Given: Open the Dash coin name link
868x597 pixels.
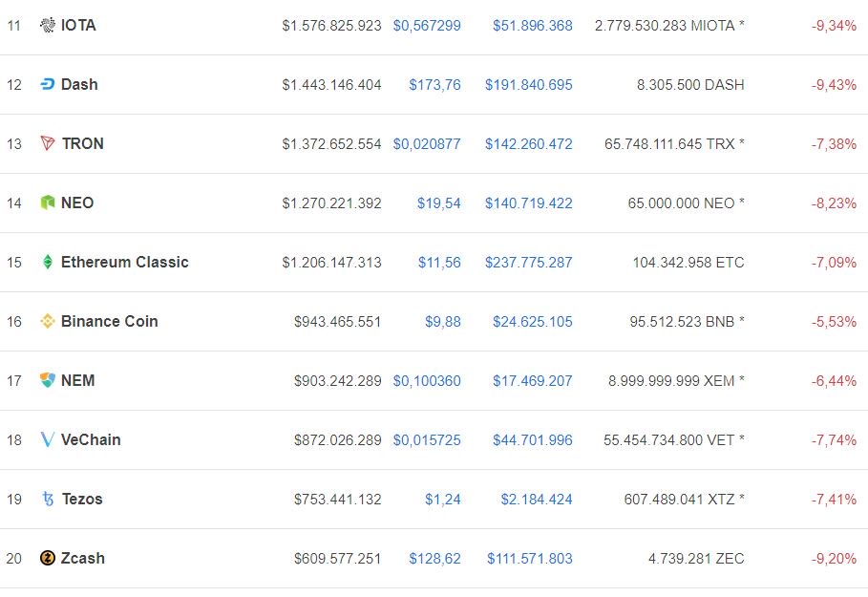Looking at the screenshot, I should coord(79,85).
